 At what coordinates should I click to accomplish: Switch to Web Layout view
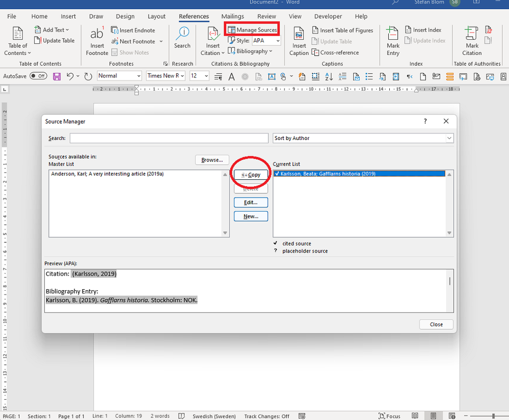[452, 416]
